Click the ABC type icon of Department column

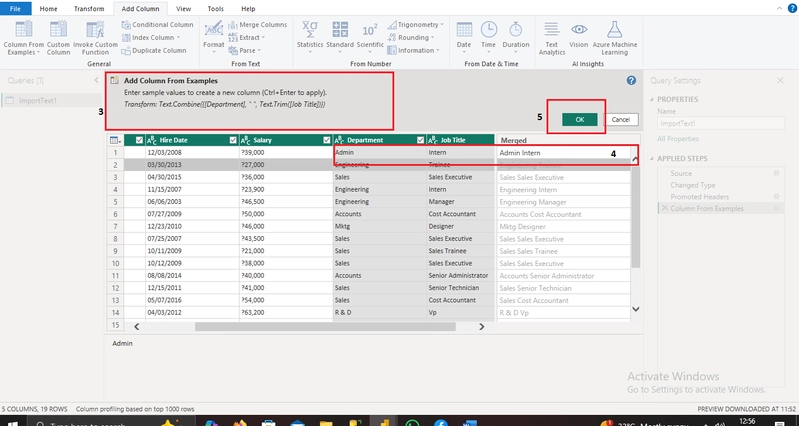(339, 140)
